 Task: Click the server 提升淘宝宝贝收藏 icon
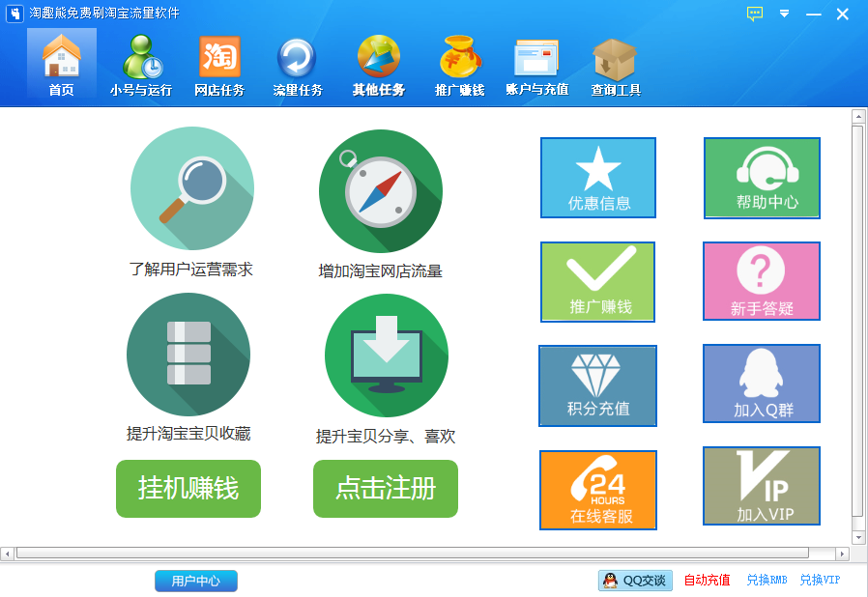[x=188, y=355]
